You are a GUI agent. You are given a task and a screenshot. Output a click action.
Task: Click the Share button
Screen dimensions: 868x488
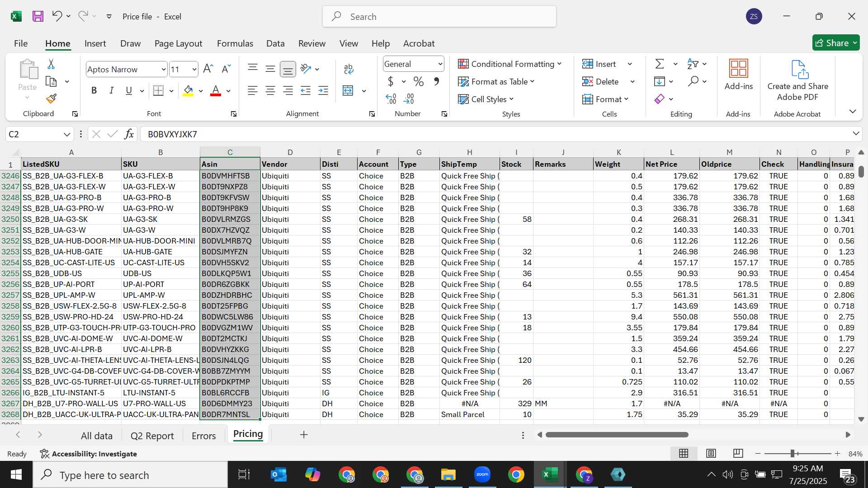point(835,43)
